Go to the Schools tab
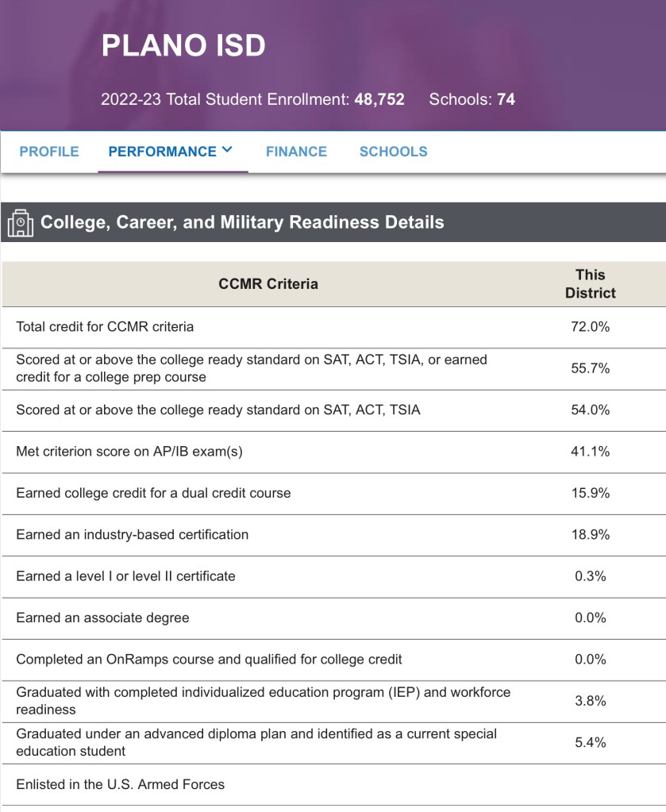Screen dimensions: 666x812 tap(393, 152)
